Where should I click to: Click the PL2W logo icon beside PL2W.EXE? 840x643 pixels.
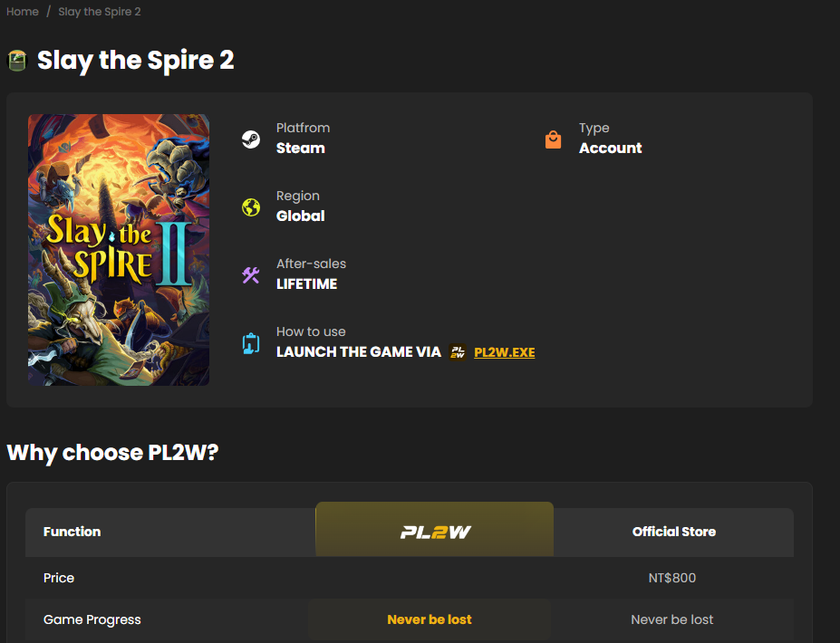[x=458, y=352]
